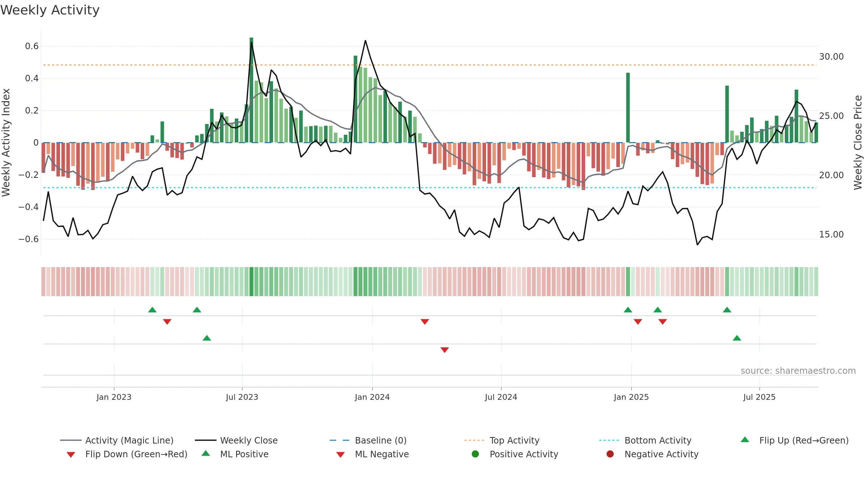Image resolution: width=868 pixels, height=488 pixels.
Task: Click the ML Positive triangle near May 2023
Action: 207,338
